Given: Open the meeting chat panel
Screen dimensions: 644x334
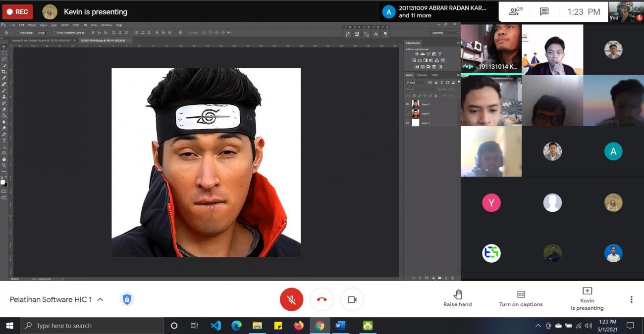Looking at the screenshot, I should pos(544,12).
